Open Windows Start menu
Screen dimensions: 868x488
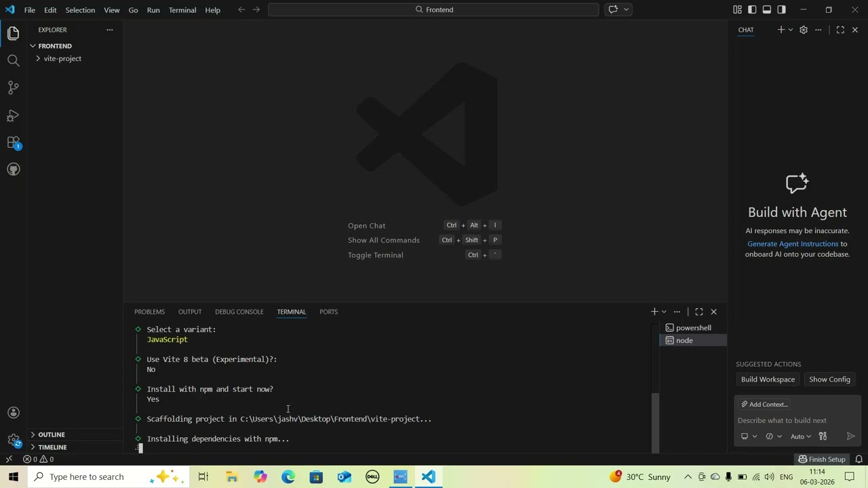click(14, 476)
